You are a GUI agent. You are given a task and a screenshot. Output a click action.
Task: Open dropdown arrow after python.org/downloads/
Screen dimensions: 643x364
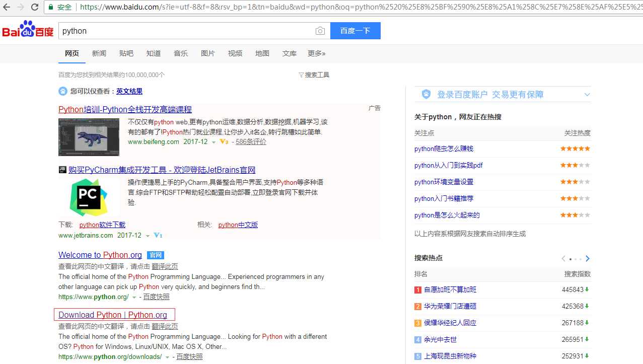(x=166, y=357)
